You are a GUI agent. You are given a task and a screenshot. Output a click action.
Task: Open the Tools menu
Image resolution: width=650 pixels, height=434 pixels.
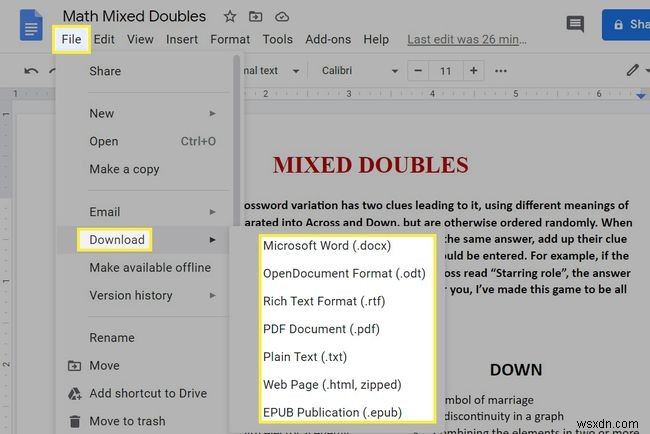pos(277,39)
